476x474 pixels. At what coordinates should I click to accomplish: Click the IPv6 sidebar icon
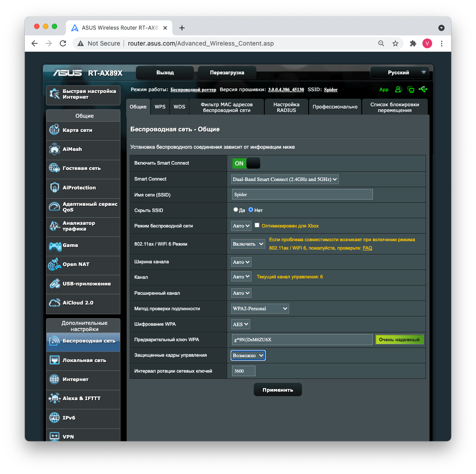point(54,417)
